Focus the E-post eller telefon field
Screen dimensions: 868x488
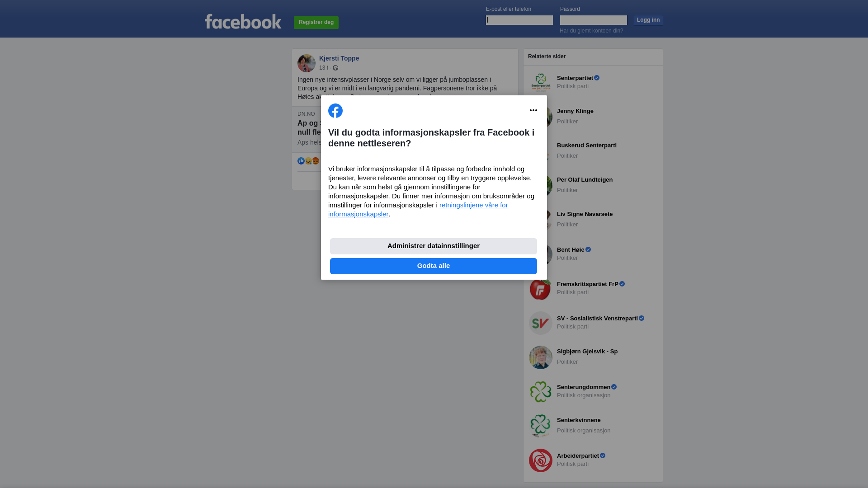(x=519, y=20)
